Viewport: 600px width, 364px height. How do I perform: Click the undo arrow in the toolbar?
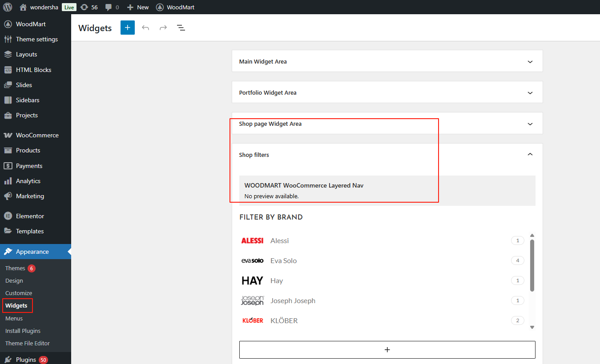(145, 28)
